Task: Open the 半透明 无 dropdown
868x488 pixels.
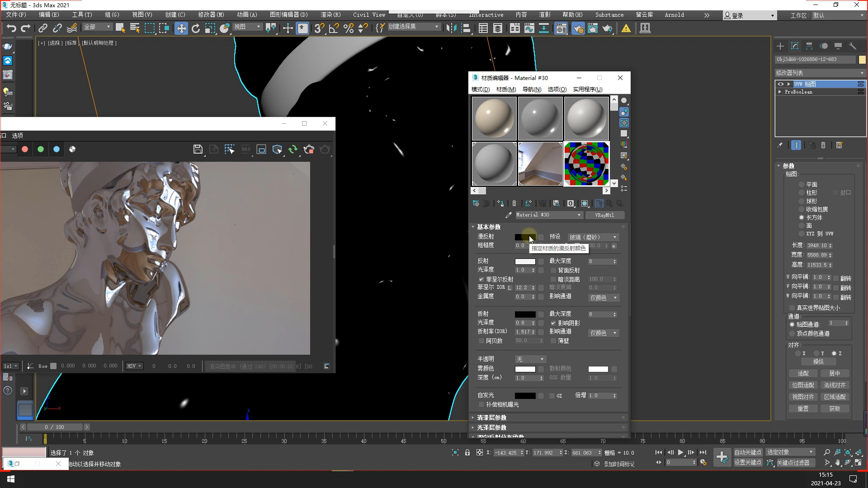Action: click(x=530, y=359)
